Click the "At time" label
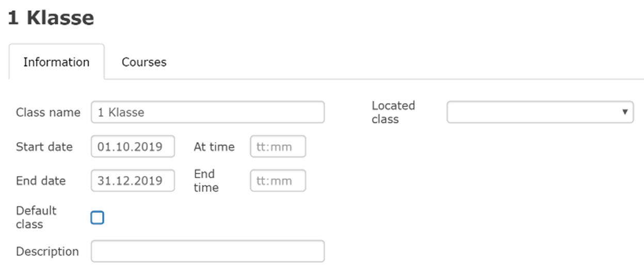This screenshot has height=275, width=644. (214, 147)
